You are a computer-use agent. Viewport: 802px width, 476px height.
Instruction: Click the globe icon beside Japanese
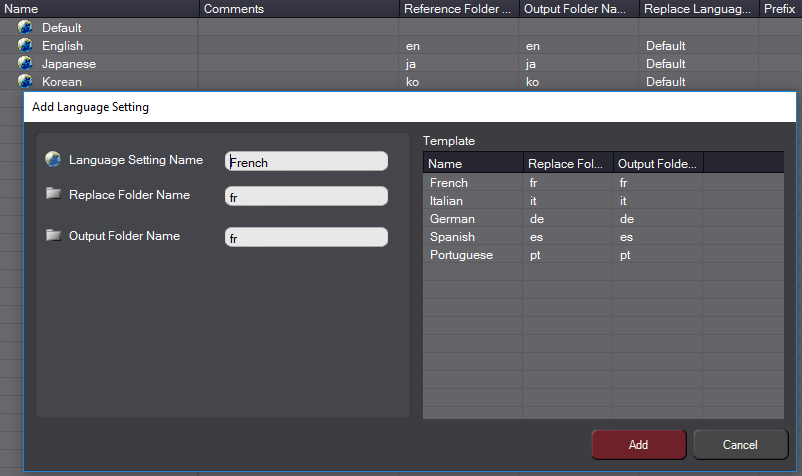25,63
